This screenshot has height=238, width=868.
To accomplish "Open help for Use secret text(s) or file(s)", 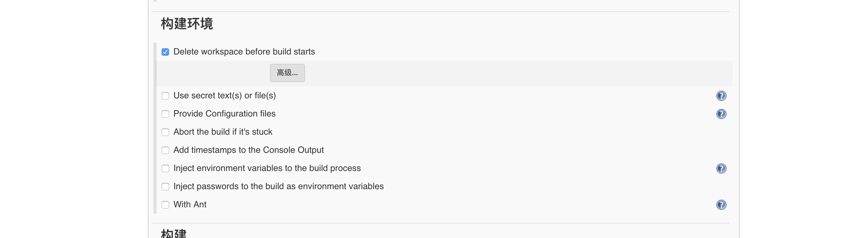I will click(x=721, y=96).
